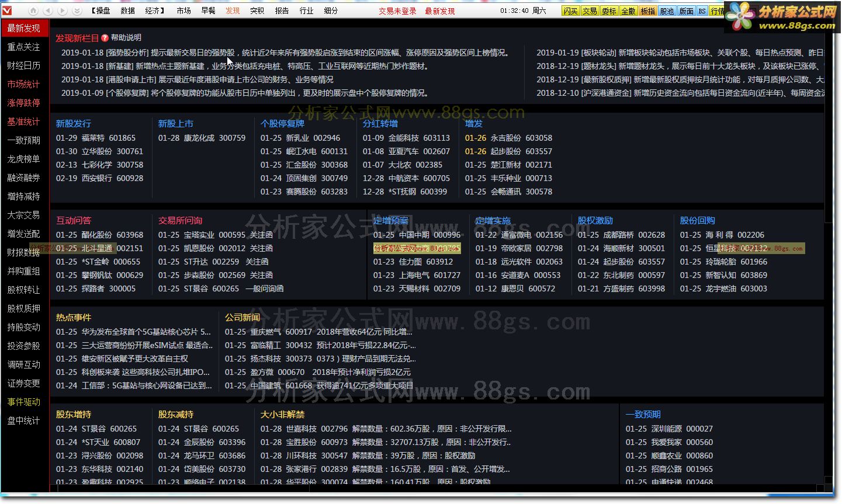Click the back arrow icon
The height and width of the screenshot is (504, 842).
pyautogui.click(x=48, y=11)
